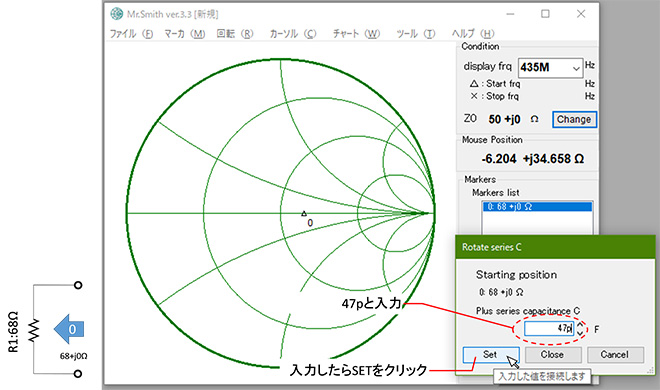The height and width of the screenshot is (390, 660).
Task: Maximize the Mr.Smith window
Action: coord(545,14)
